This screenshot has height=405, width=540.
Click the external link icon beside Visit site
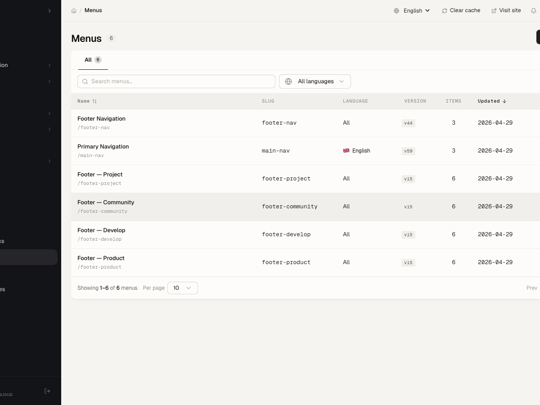click(494, 11)
